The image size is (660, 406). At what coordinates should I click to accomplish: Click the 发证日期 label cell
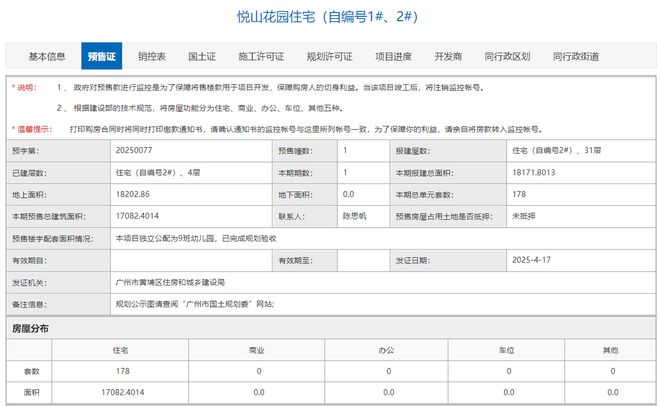click(x=448, y=260)
